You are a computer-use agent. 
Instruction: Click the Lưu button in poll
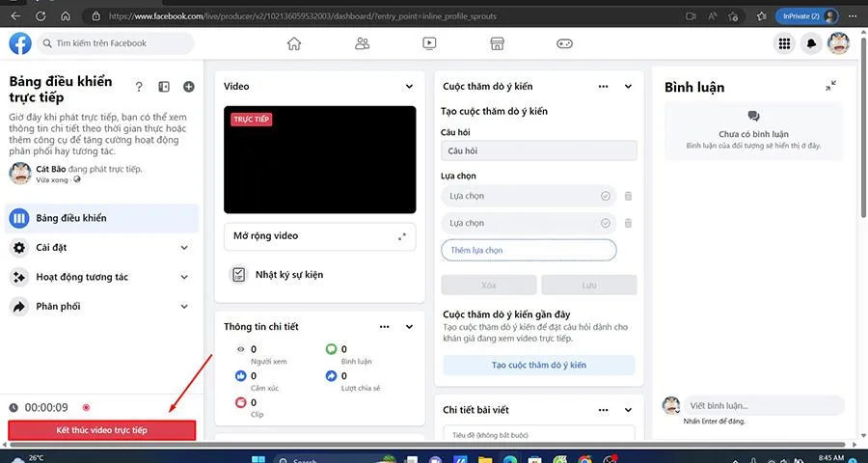pos(589,286)
